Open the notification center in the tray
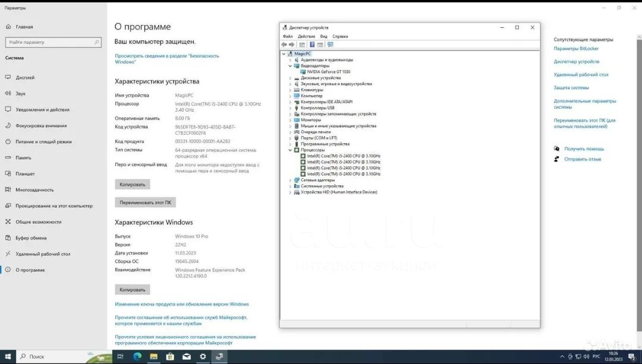642x364 pixels. (x=631, y=357)
